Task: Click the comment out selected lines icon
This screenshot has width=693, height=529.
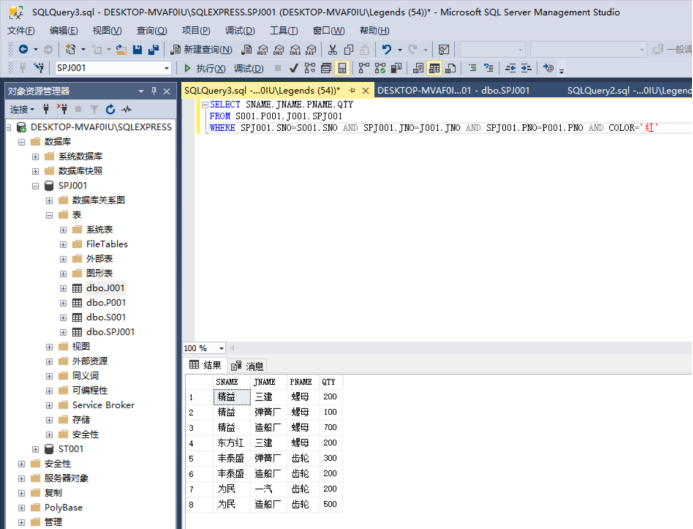Action: (472, 68)
